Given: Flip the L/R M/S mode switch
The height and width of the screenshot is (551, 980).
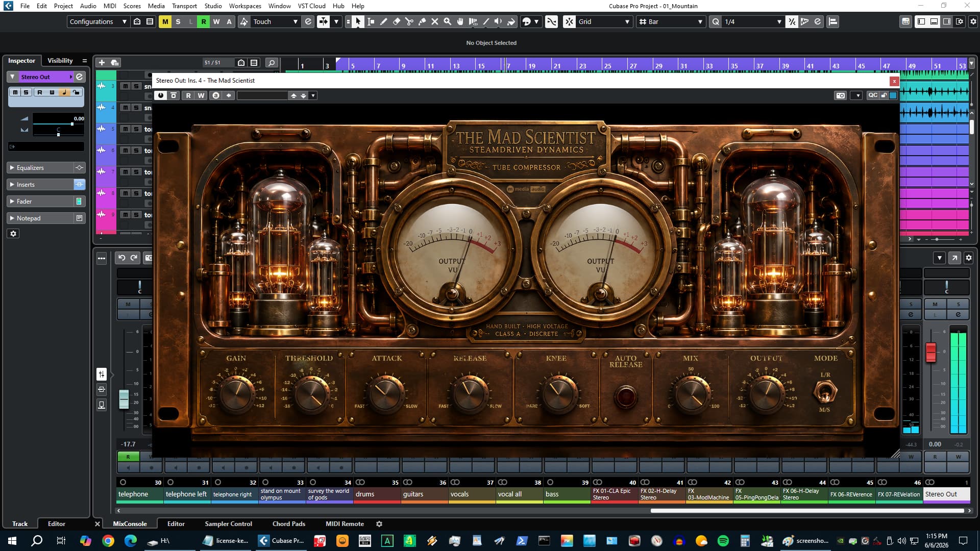Looking at the screenshot, I should point(824,392).
